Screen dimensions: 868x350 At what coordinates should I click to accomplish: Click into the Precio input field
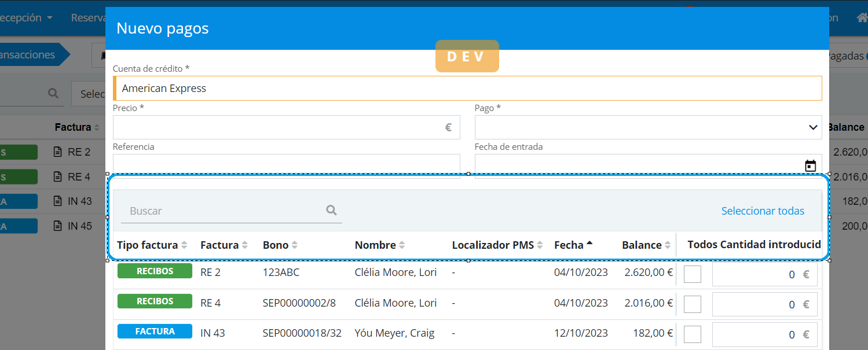point(278,127)
